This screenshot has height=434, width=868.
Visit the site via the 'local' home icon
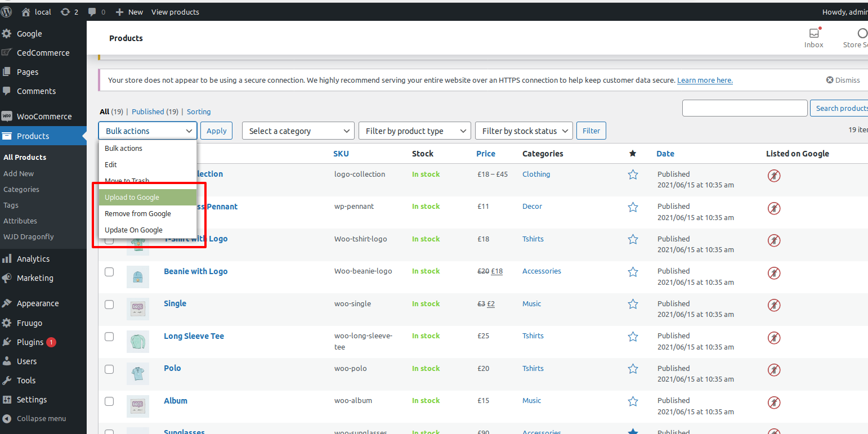36,12
